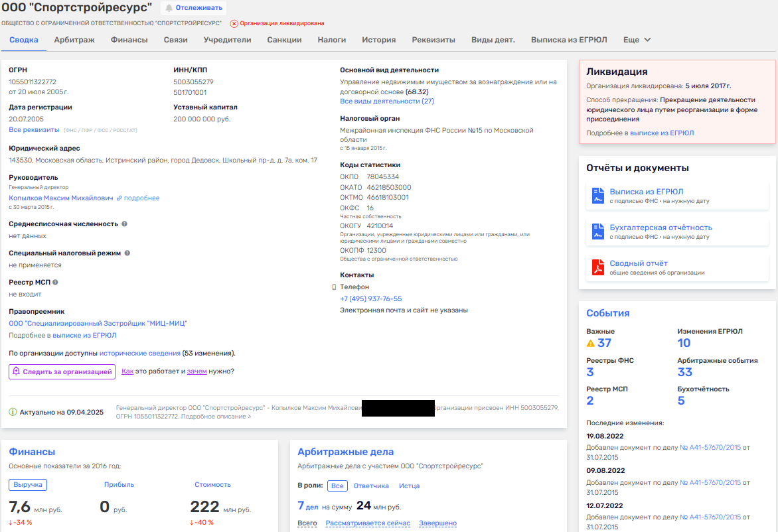Viewport: 778px width, 532px height.
Task: Click the red liquidated status cross icon
Action: pyautogui.click(x=234, y=23)
